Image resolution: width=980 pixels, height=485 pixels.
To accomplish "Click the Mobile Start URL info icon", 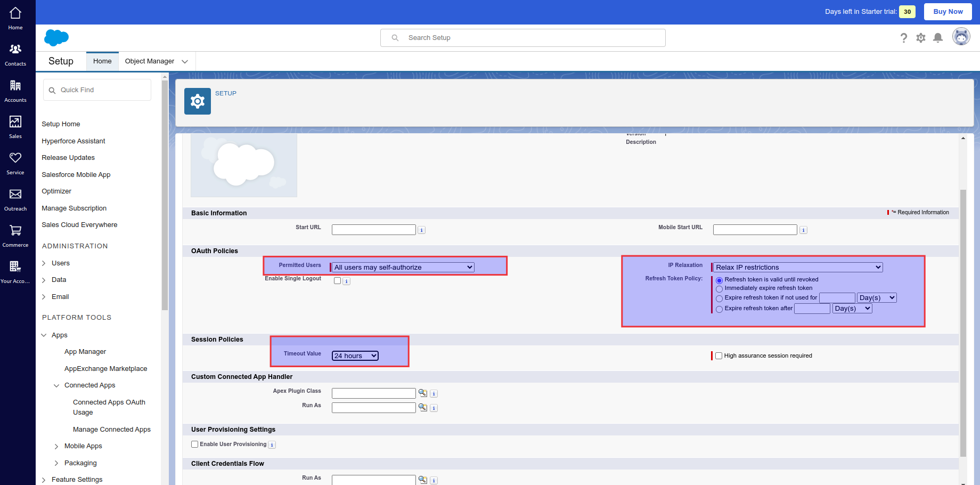I will coord(803,230).
